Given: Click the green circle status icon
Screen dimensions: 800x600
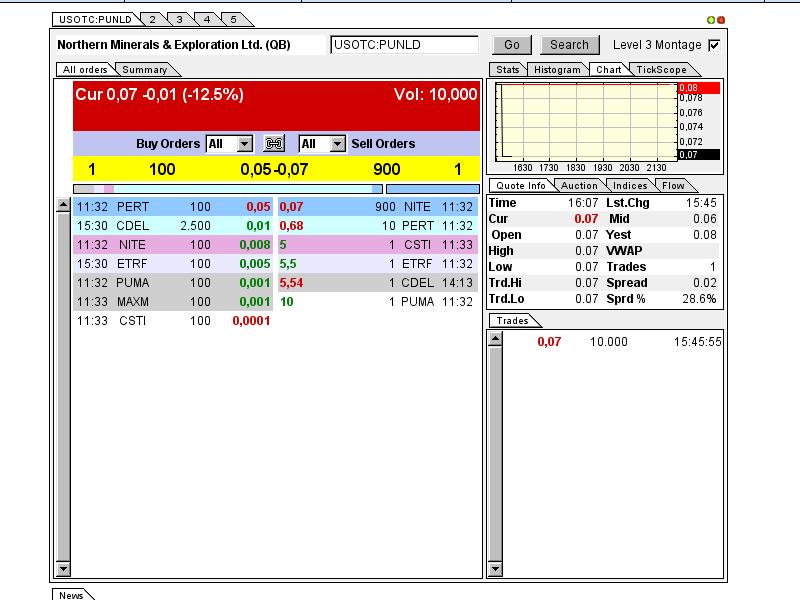Looking at the screenshot, I should point(711,20).
